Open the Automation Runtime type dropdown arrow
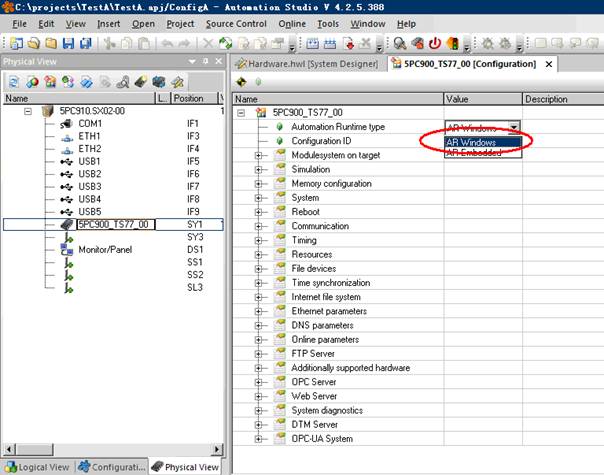Image resolution: width=604 pixels, height=475 pixels. click(514, 128)
